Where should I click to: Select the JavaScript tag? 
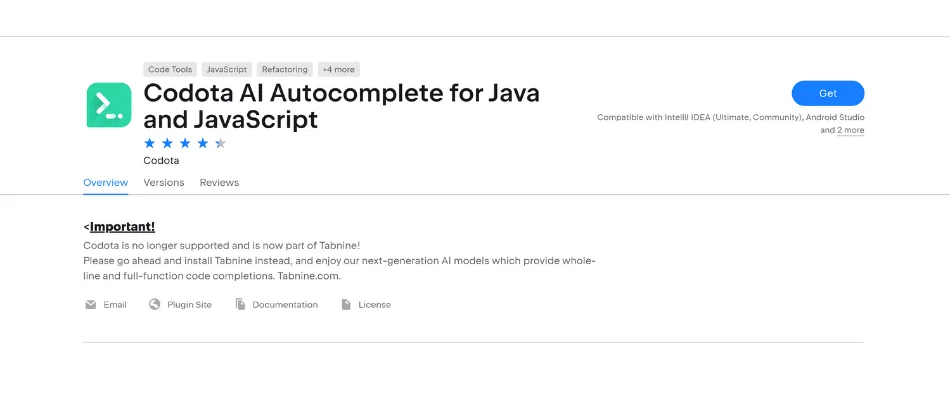pyautogui.click(x=226, y=70)
